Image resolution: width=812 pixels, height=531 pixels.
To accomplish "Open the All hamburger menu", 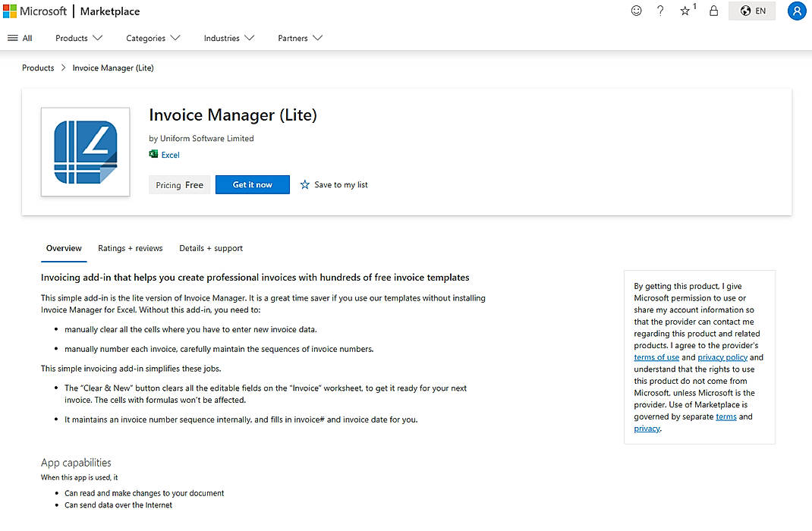I will point(20,38).
